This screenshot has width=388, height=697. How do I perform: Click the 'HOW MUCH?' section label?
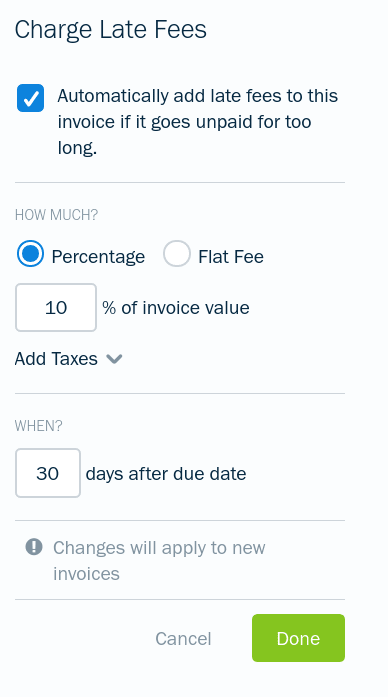[56, 215]
